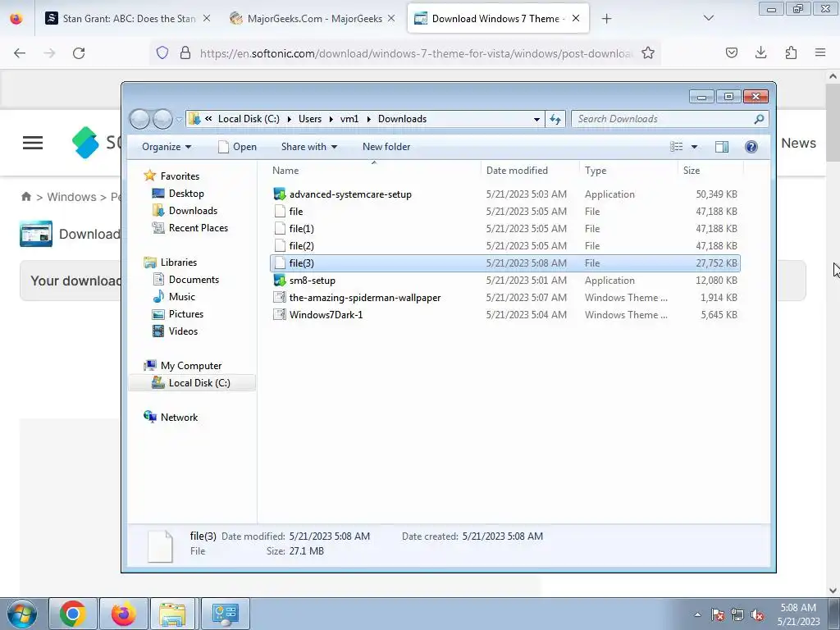Open Firefox extensions puzzle icon
Viewport: 840px width, 630px height.
point(791,52)
